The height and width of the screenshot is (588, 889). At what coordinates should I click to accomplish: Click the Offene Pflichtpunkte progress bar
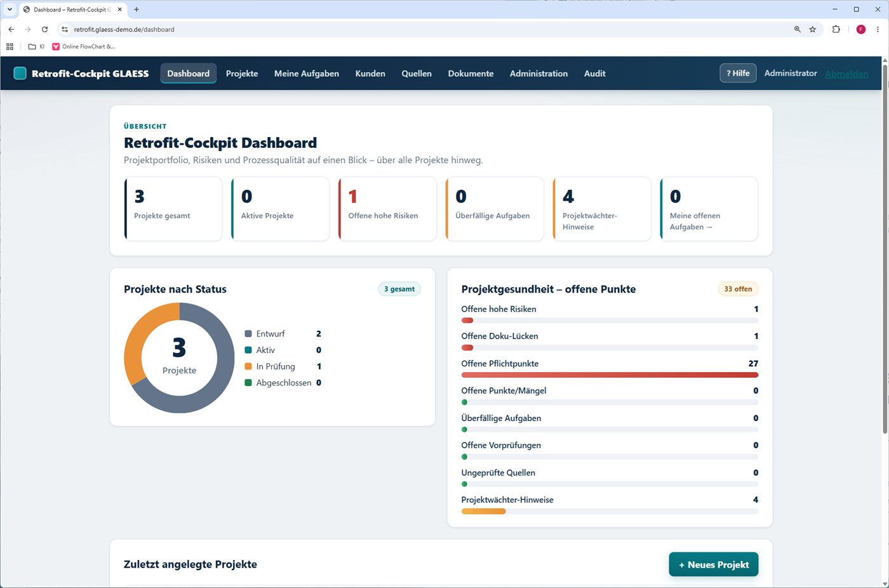[610, 375]
